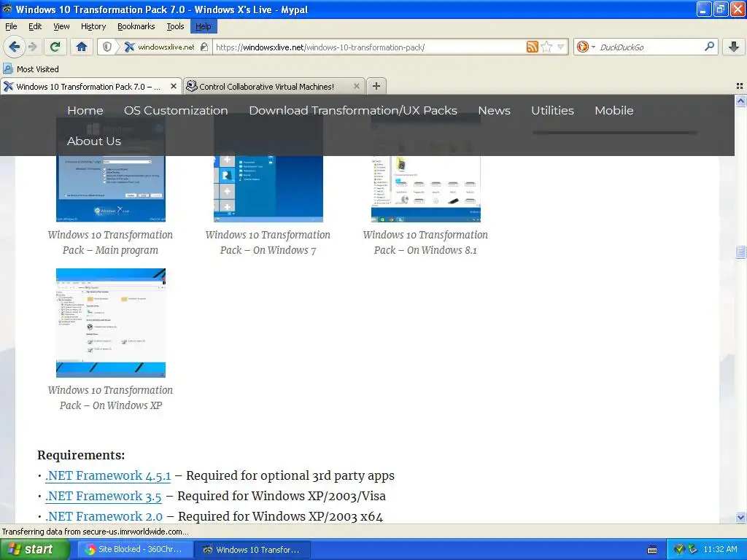
Task: Click the Mypal raccoon icon in title bar
Action: (x=7, y=9)
